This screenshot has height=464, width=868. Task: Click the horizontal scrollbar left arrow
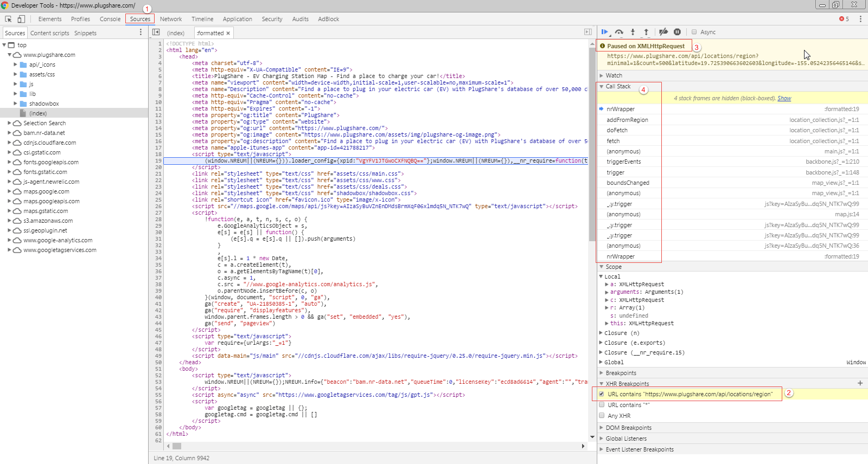[168, 446]
